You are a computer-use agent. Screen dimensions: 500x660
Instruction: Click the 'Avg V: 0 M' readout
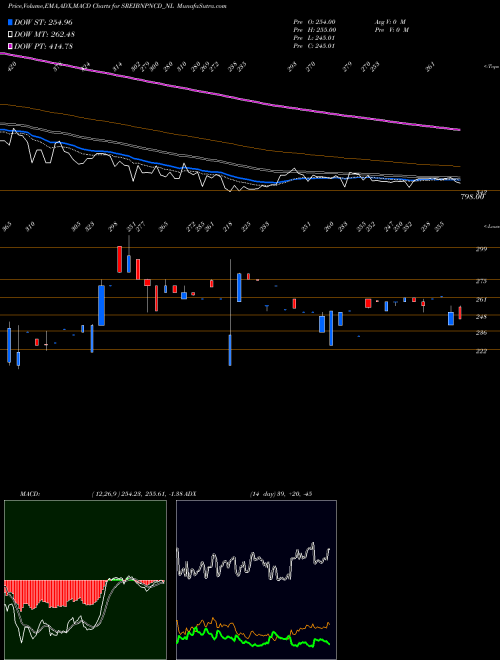(x=390, y=21)
